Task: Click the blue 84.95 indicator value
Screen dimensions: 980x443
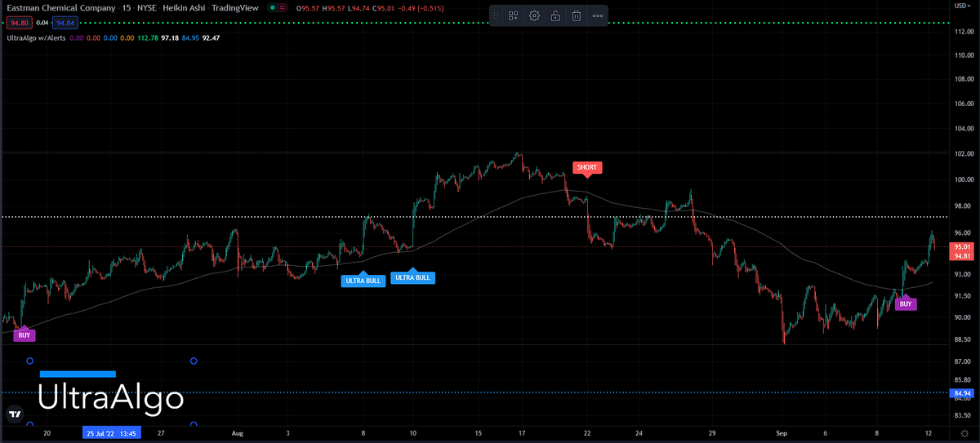Action: click(191, 38)
